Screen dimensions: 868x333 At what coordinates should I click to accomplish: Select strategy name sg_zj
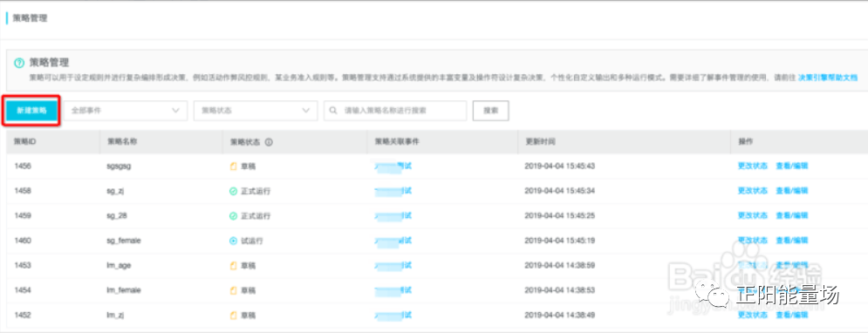(x=116, y=192)
